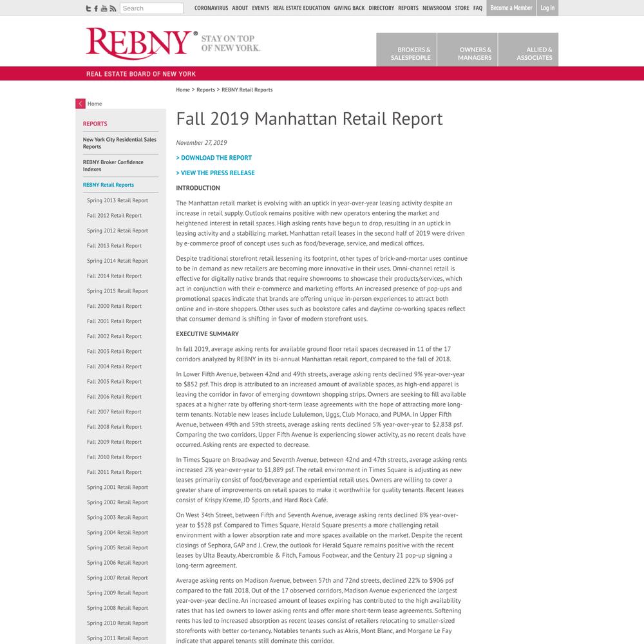This screenshot has width=644, height=644.
Task: Open the Giving Back menu item
Action: point(349,8)
